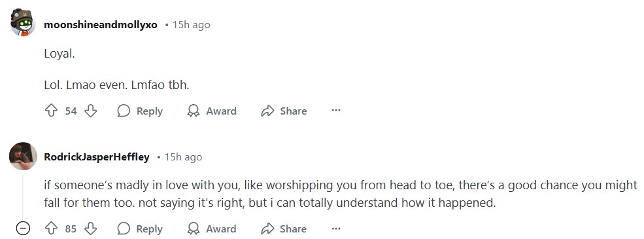This screenshot has width=644, height=239.
Task: Click the Reply label under the Loyal comment
Action: pyautogui.click(x=150, y=111)
